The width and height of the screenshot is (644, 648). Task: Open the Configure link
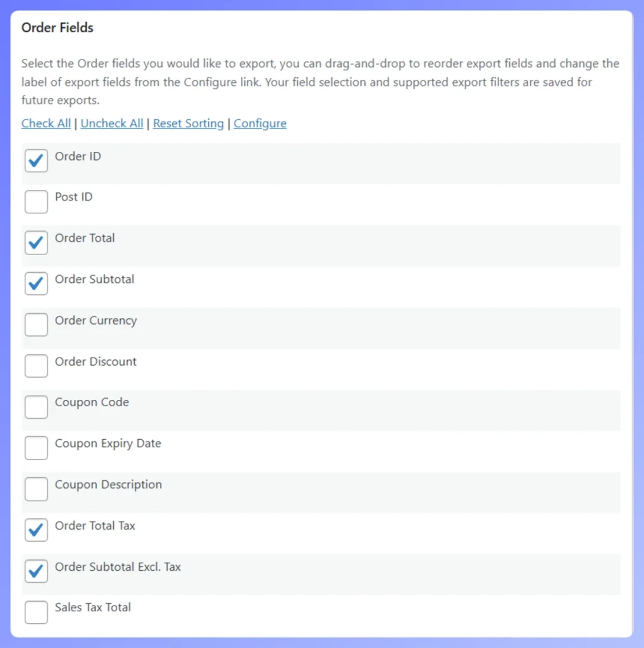[x=260, y=123]
